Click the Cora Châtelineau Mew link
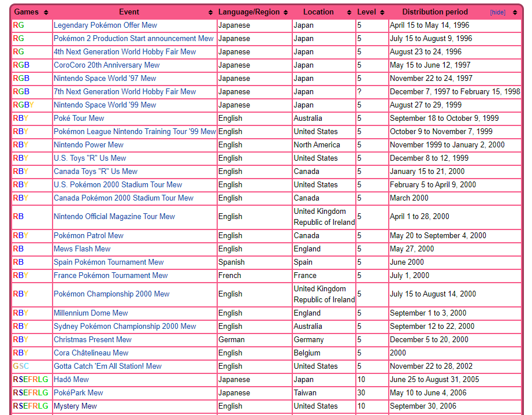The height and width of the screenshot is (415, 532). [x=91, y=353]
